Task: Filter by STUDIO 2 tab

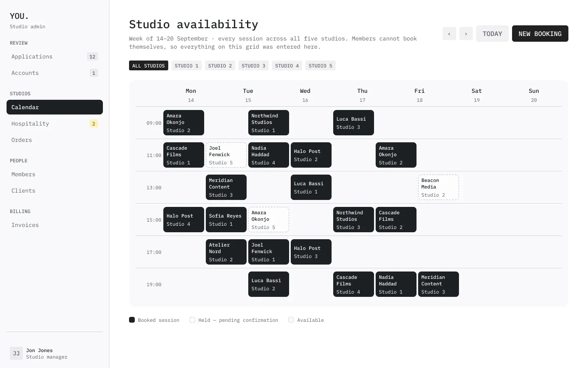Action: 220,65
